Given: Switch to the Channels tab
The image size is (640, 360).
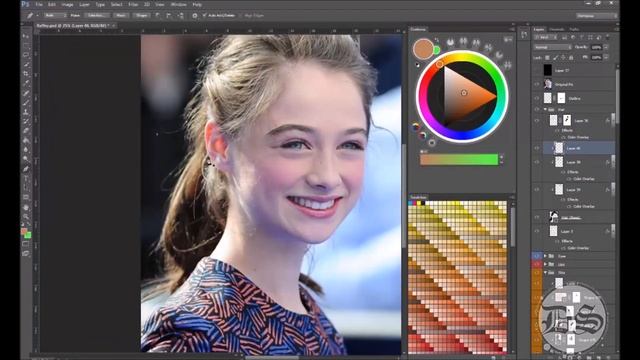Looking at the screenshot, I should (556, 29).
